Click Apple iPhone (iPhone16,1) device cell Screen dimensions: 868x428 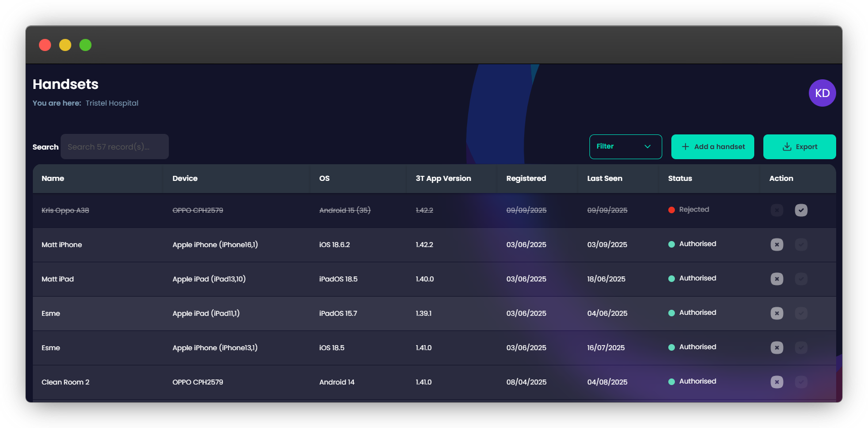click(x=215, y=245)
